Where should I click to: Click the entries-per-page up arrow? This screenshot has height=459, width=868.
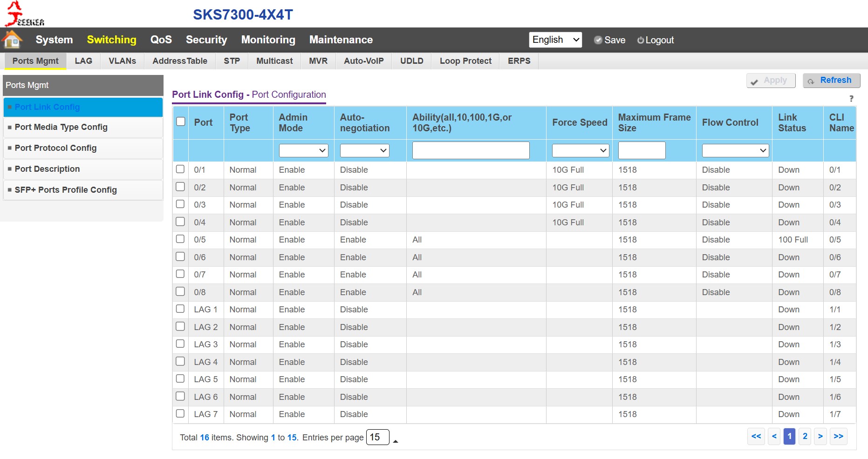click(396, 441)
